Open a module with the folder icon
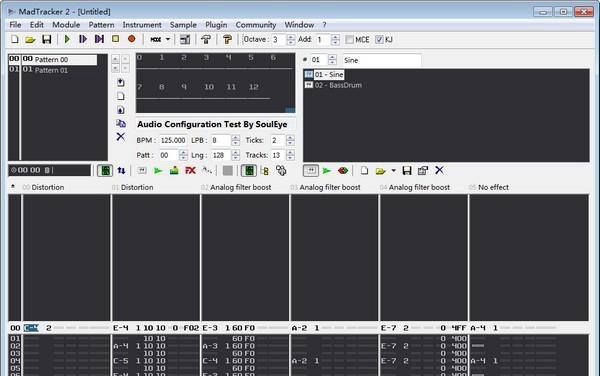Image resolution: width=600 pixels, height=376 pixels. point(30,39)
